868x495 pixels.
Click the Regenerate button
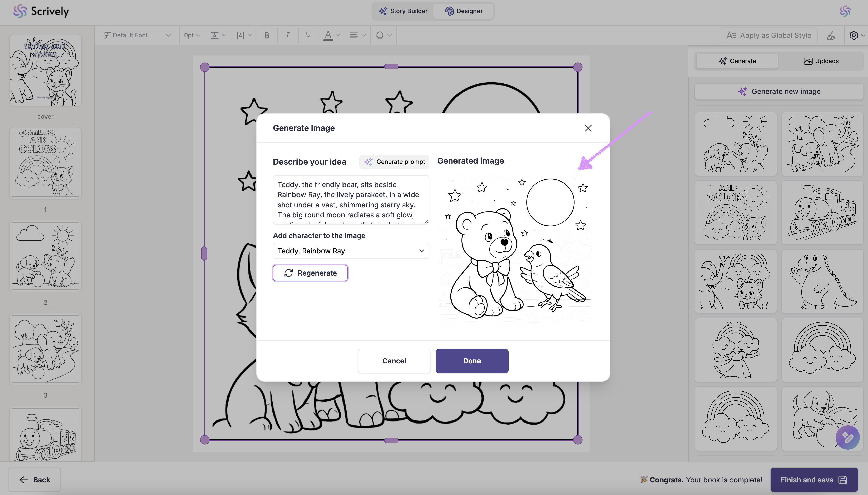pyautogui.click(x=310, y=273)
